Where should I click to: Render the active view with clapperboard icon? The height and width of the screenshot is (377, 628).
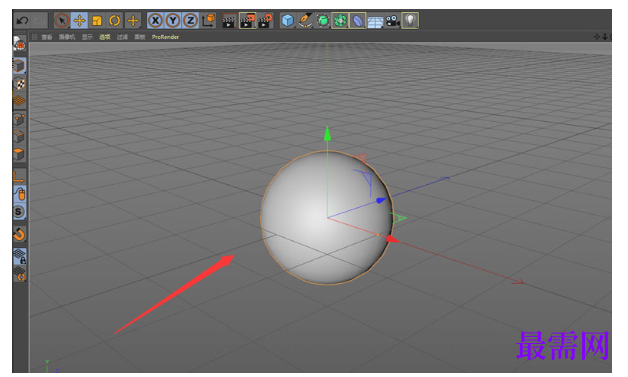(x=229, y=20)
